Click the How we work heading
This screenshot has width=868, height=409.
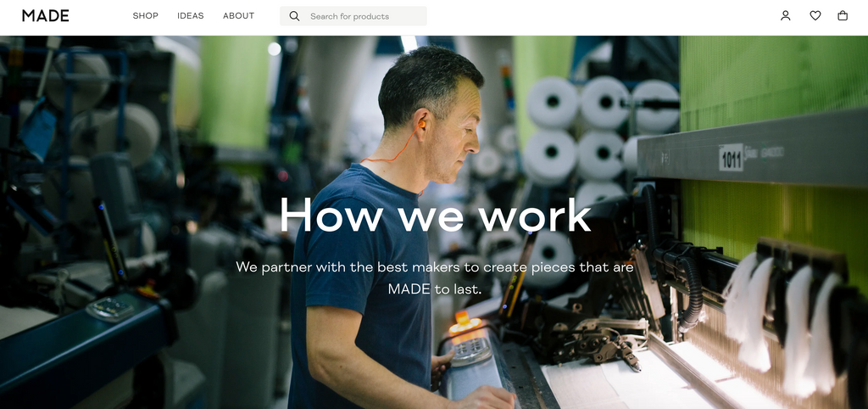coord(435,215)
